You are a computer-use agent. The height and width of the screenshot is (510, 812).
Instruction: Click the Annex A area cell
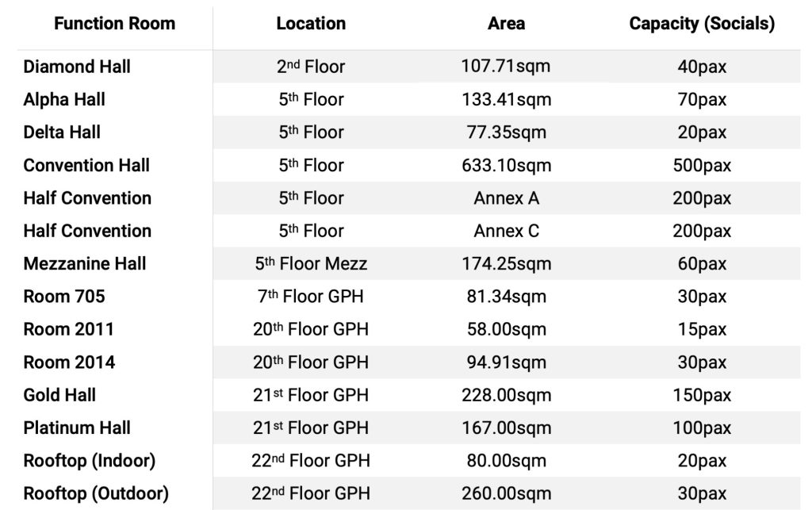coord(506,198)
